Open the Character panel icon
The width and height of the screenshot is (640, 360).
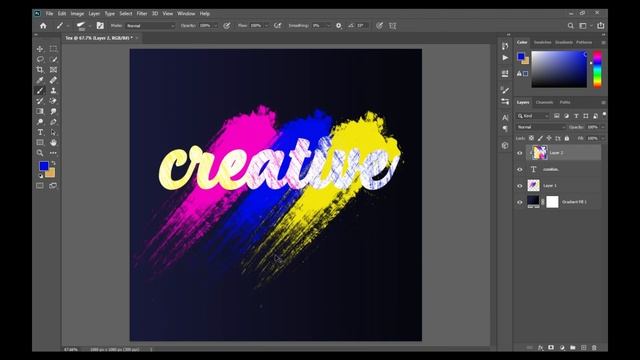tap(505, 118)
